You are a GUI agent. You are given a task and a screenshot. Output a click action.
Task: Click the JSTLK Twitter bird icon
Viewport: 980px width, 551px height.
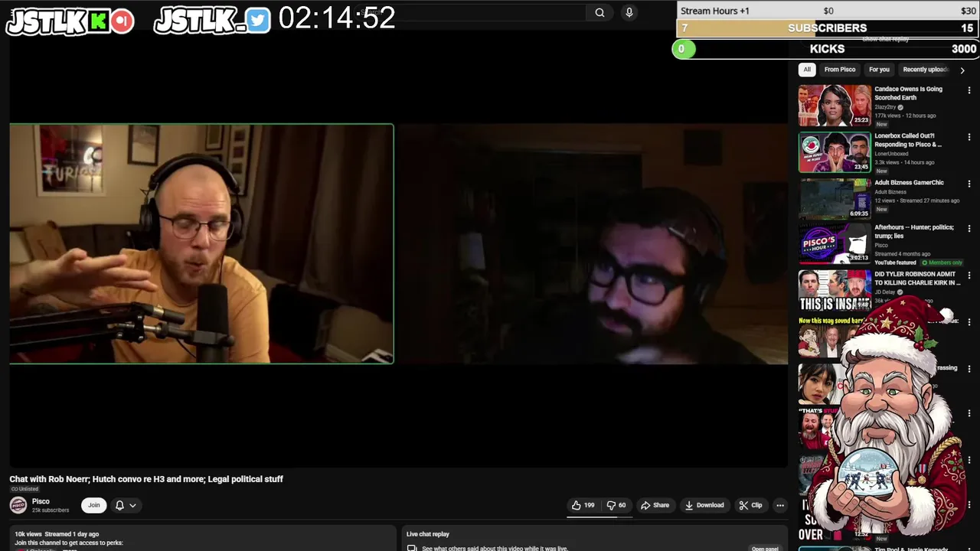click(x=258, y=21)
